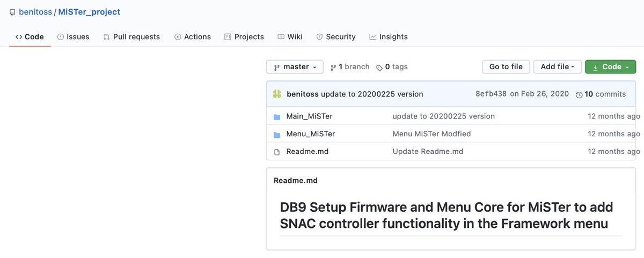Click the file icon for Readme.md
Screen dimensions: 644x258
277,152
